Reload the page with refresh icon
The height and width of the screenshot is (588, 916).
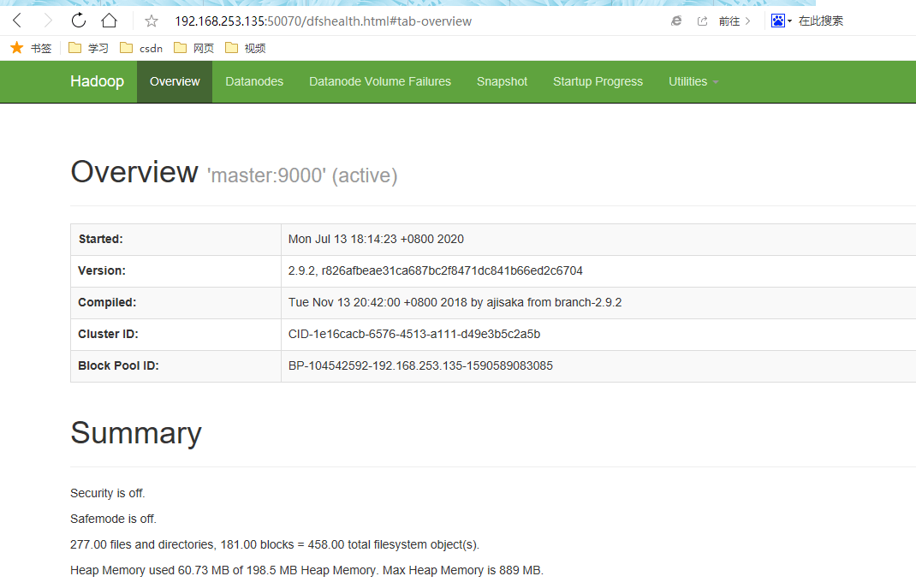click(78, 21)
